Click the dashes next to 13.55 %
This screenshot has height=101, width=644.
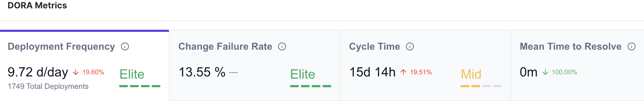pos(234,73)
